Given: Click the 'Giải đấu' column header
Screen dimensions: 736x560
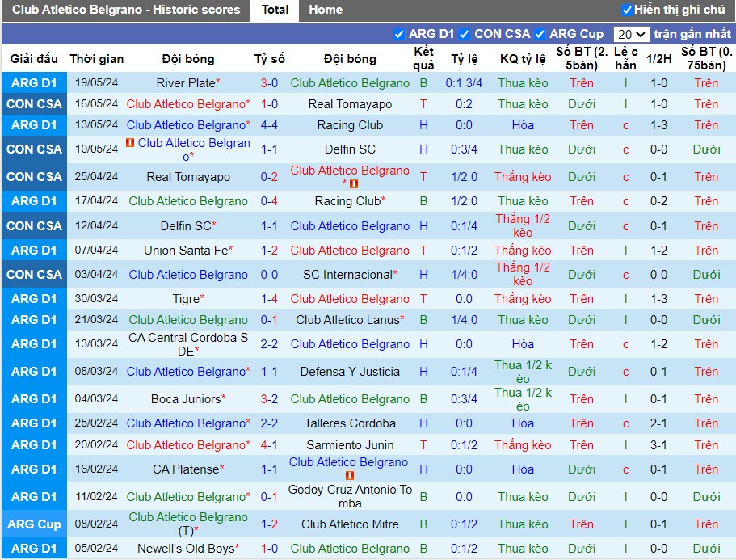Looking at the screenshot, I should [34, 59].
